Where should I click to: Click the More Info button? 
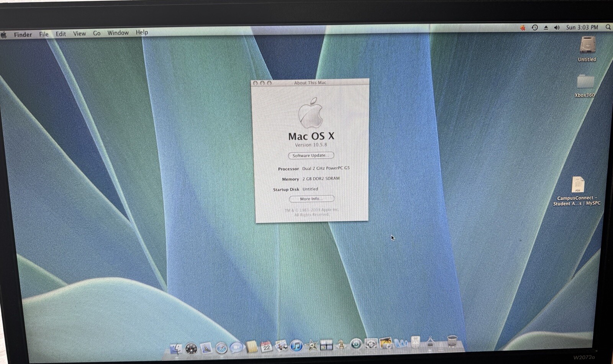coord(311,199)
